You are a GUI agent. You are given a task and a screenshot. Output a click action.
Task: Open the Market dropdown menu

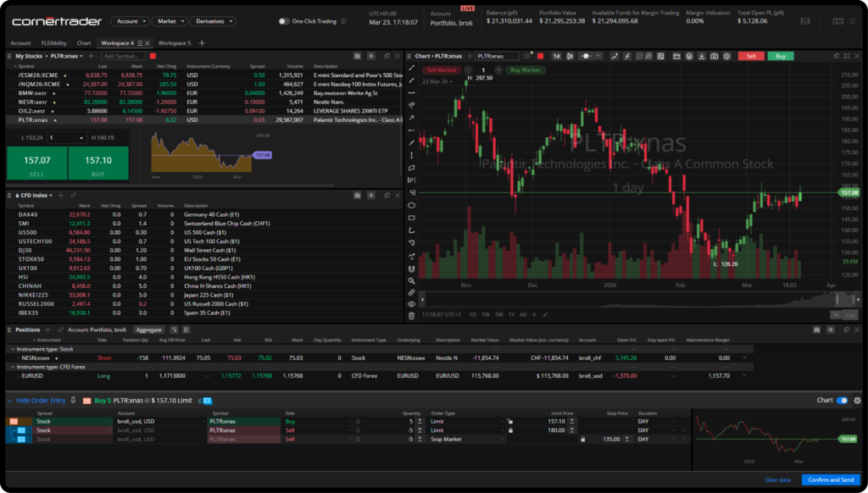pos(170,21)
